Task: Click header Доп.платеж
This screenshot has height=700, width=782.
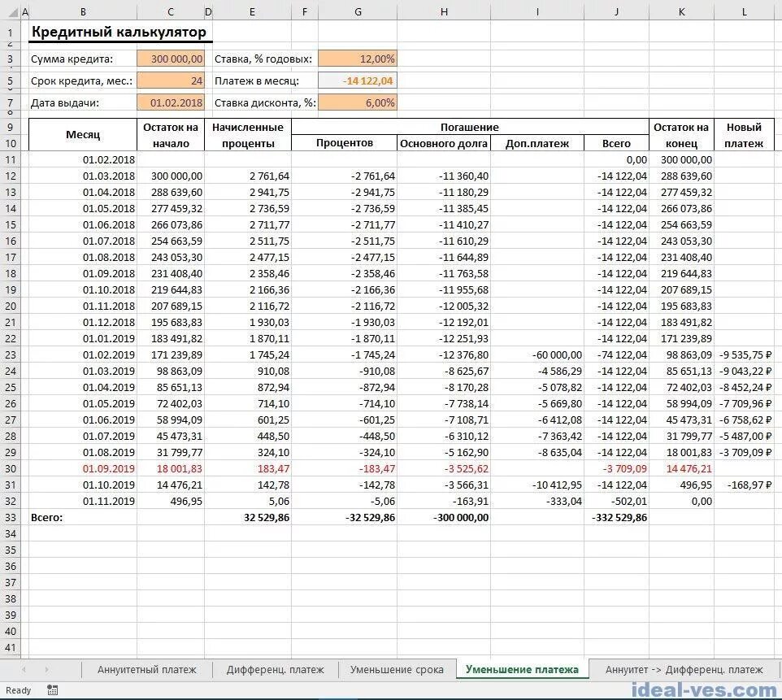Action: click(537, 144)
